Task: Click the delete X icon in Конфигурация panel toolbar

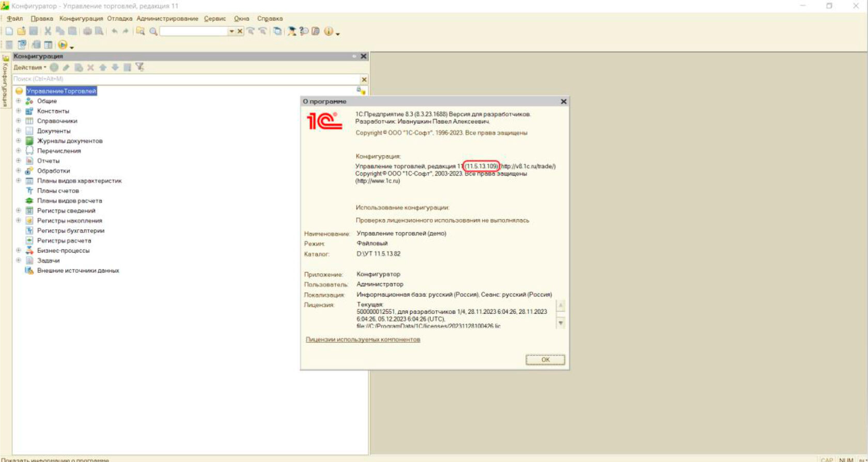Action: 90,68
